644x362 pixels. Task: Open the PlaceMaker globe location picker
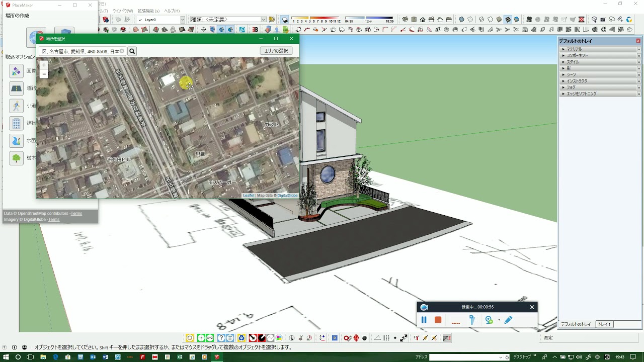[x=36, y=37]
